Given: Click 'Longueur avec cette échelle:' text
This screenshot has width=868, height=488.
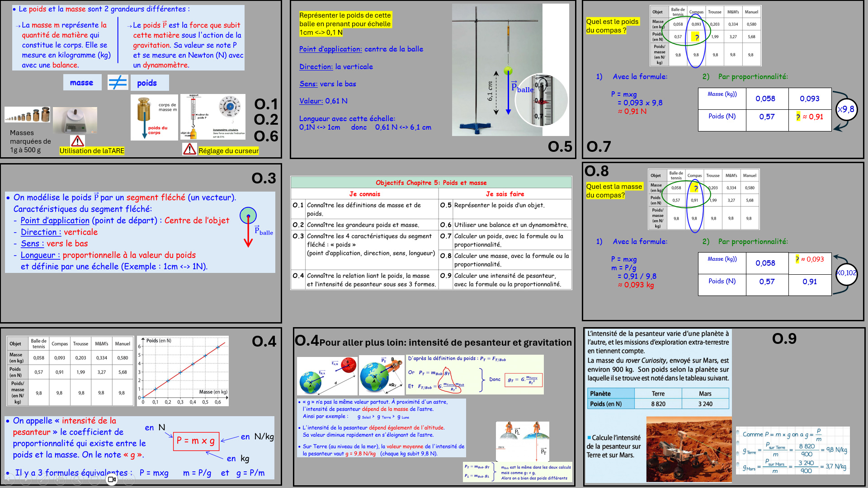Looking at the screenshot, I should point(347,118).
